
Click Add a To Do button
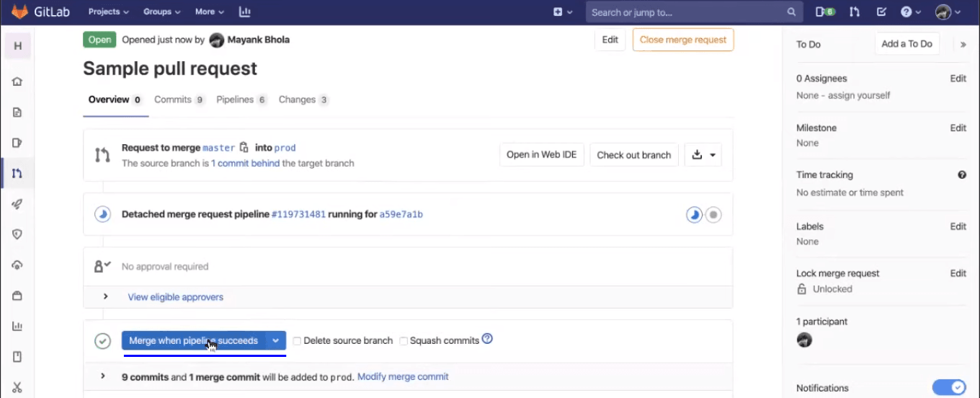[x=906, y=43]
